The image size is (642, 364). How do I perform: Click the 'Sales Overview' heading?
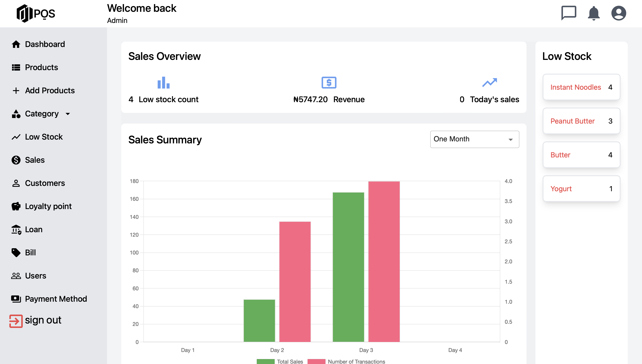165,56
